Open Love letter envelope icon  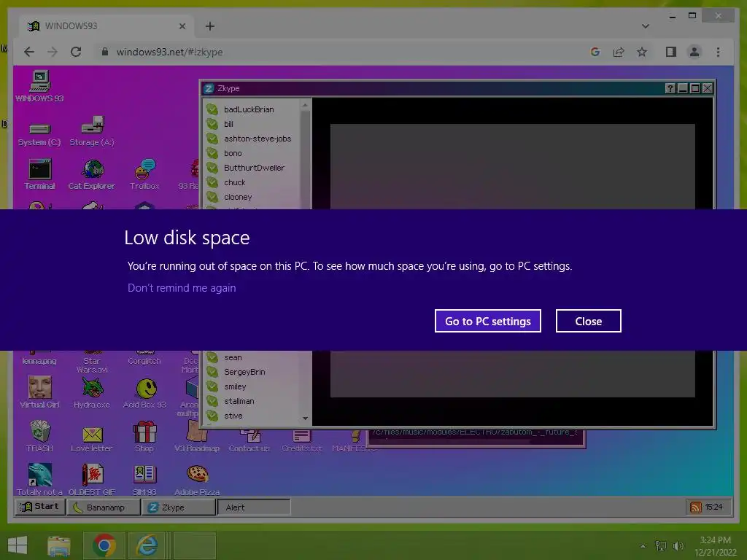(92, 438)
